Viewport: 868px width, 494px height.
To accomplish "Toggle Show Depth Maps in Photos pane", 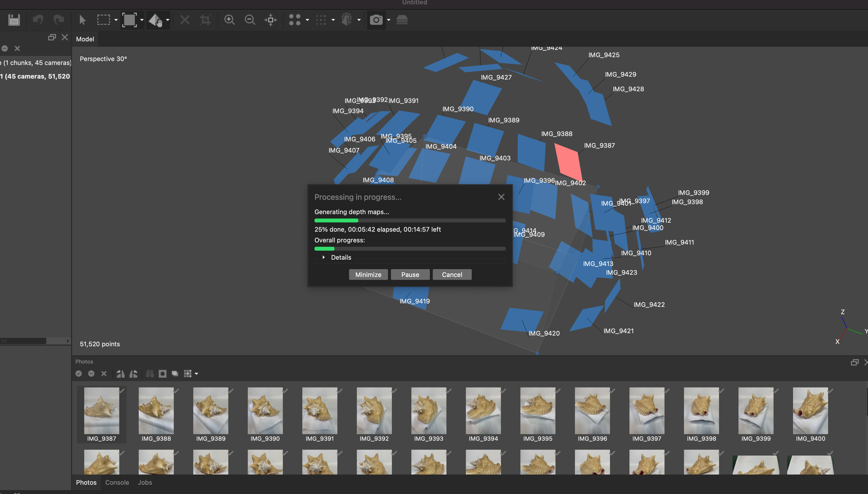I will [x=175, y=374].
